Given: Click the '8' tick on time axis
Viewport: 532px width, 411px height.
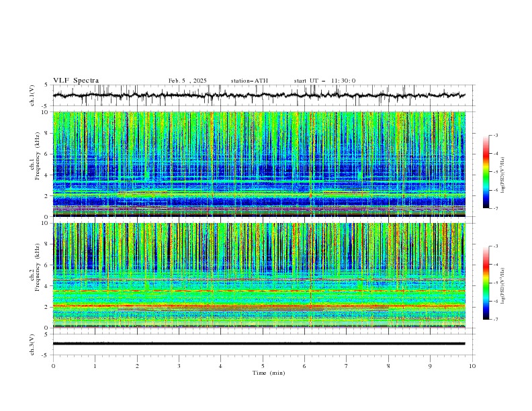Looking at the screenshot, I should (x=388, y=366).
